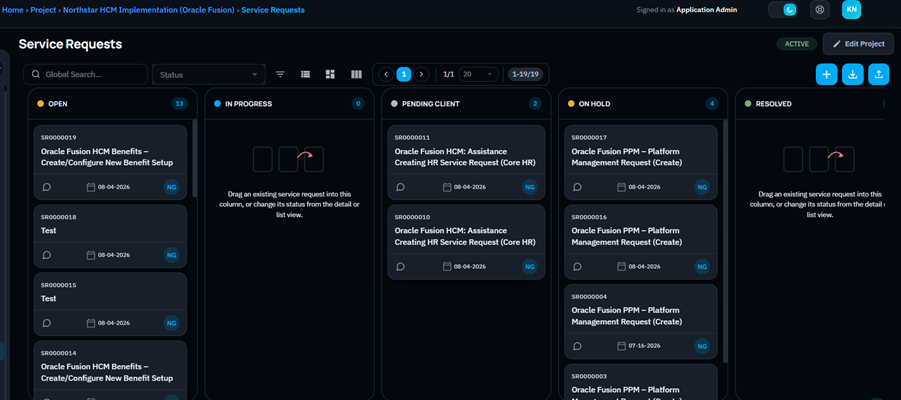The width and height of the screenshot is (901, 400).
Task: Click calendar date icon on SR0000019
Action: point(90,187)
